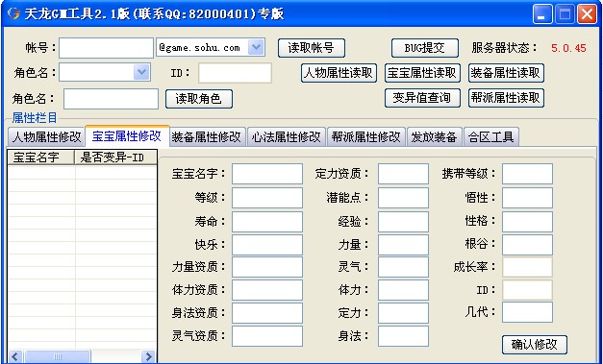Image resolution: width=603 pixels, height=364 pixels.
Task: Open the 合区工具 tab
Action: [491, 136]
